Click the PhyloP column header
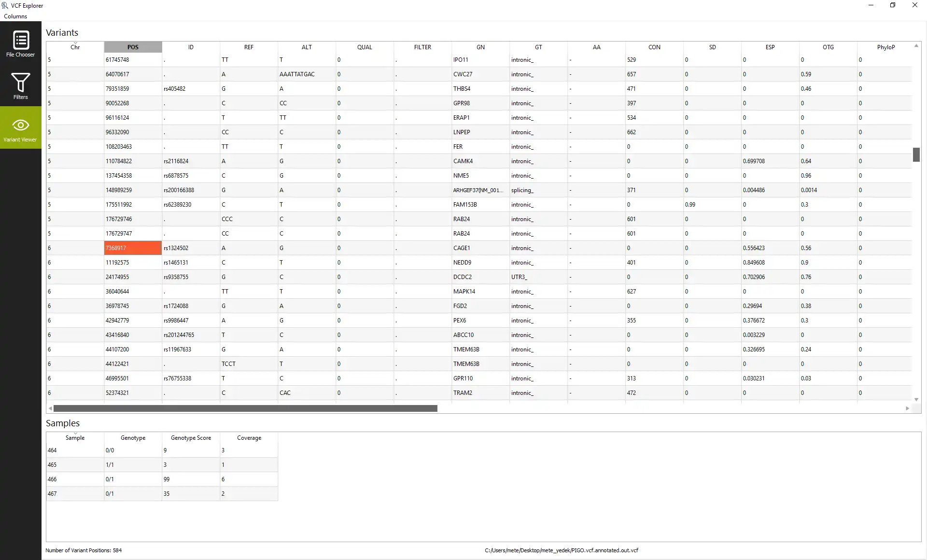This screenshot has height=560, width=927. click(885, 47)
